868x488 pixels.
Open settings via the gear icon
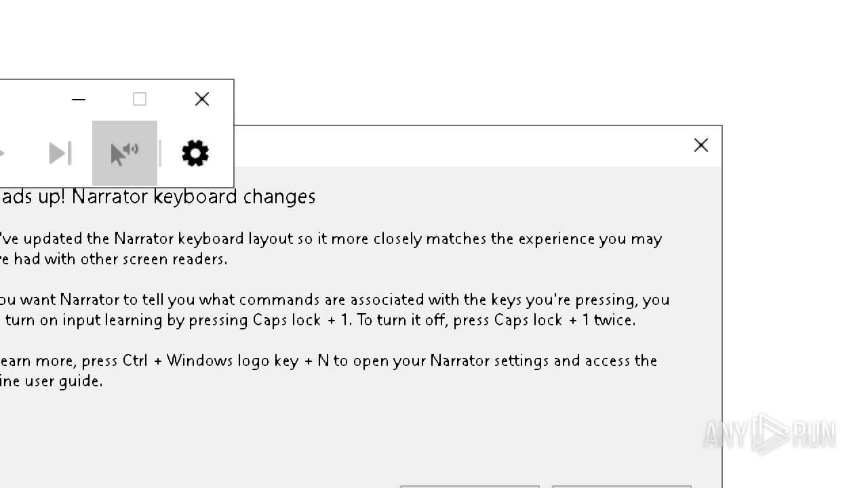pyautogui.click(x=195, y=153)
